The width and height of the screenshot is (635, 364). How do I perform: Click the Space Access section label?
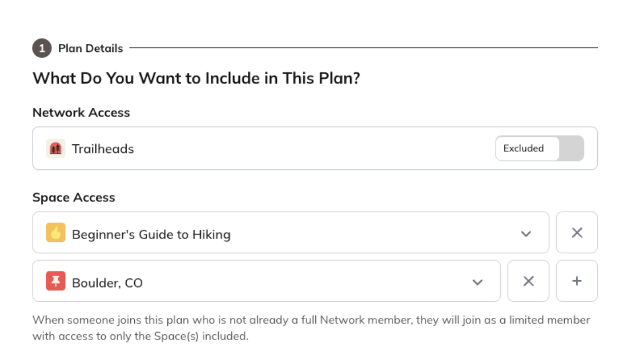74,197
